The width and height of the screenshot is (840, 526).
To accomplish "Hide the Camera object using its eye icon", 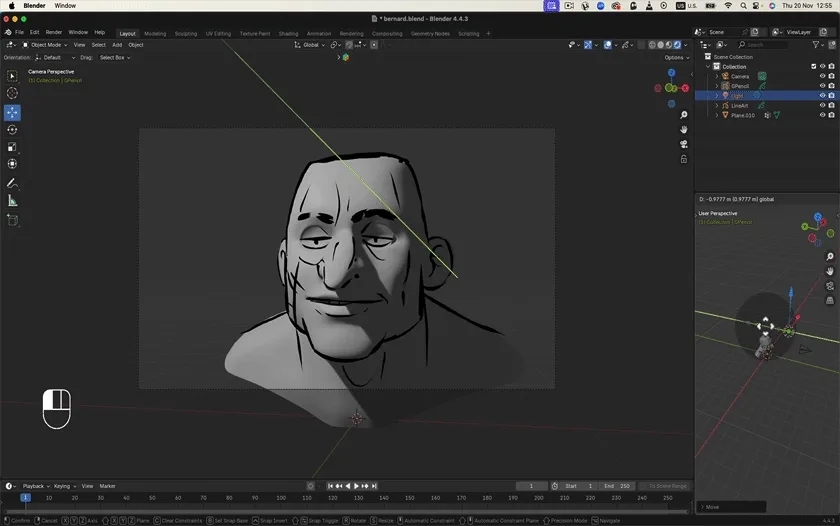I will tap(822, 76).
